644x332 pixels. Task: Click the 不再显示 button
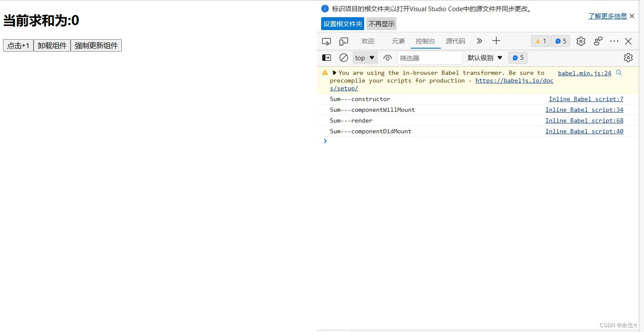381,24
